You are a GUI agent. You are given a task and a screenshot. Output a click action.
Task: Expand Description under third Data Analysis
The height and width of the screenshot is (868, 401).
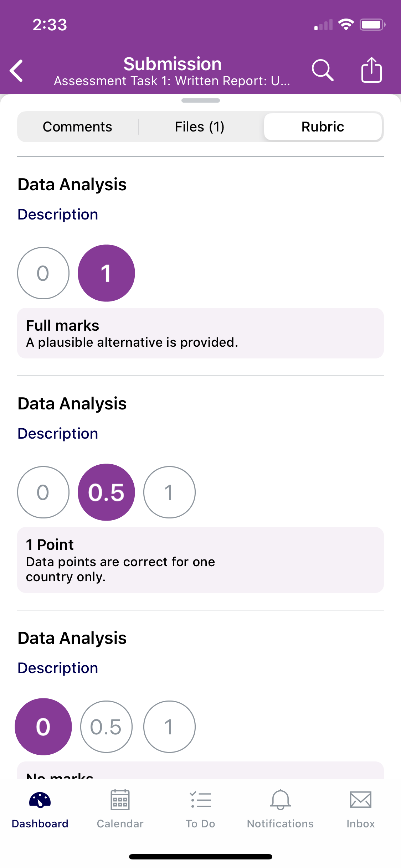[x=58, y=668]
